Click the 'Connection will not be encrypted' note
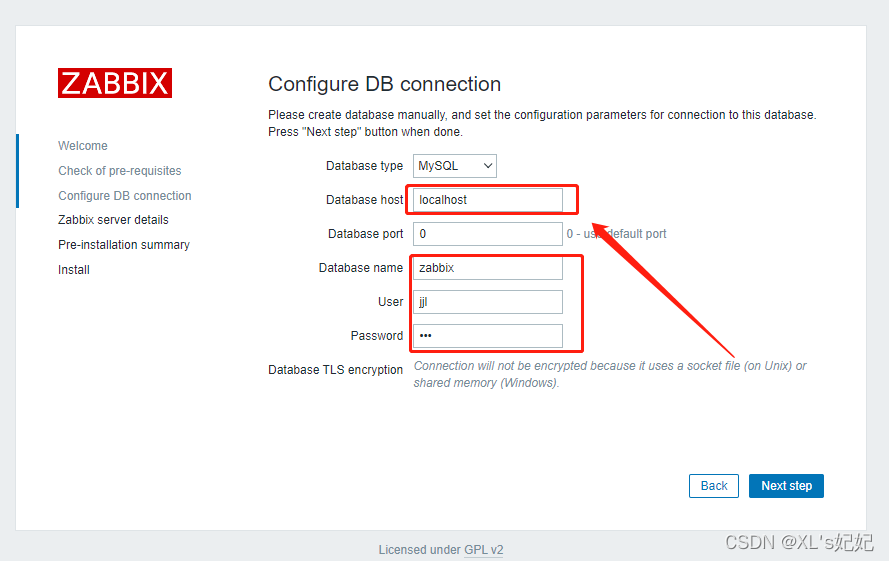The height and width of the screenshot is (561, 889). 610,374
